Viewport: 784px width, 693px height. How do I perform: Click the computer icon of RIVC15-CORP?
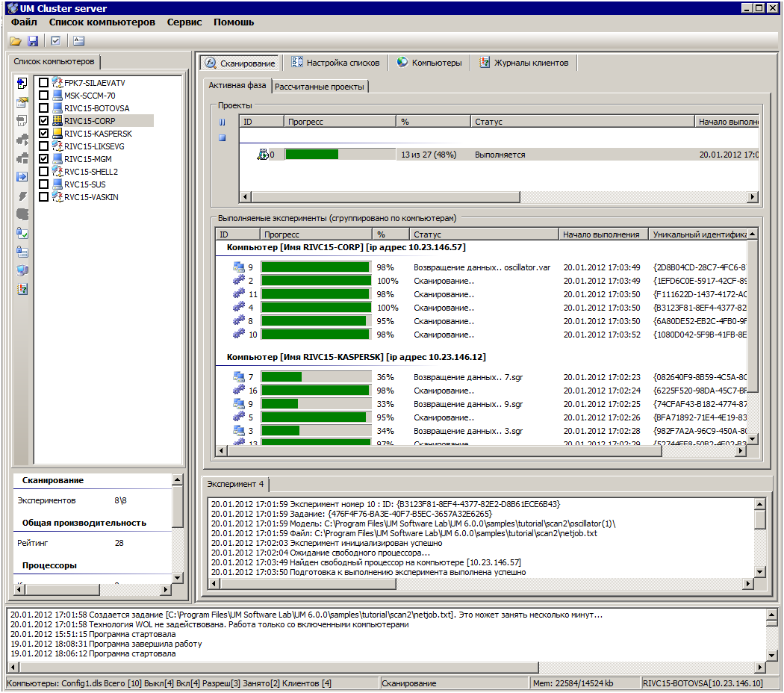(x=57, y=120)
